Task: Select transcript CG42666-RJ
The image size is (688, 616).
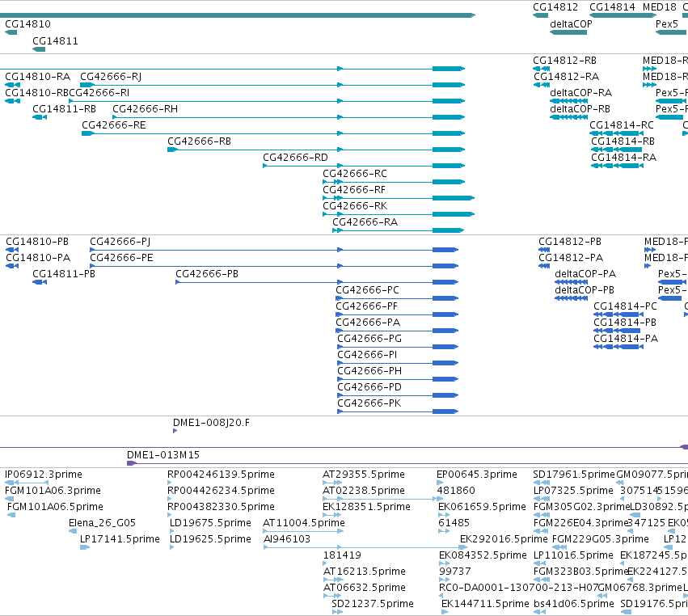Action: [x=111, y=77]
